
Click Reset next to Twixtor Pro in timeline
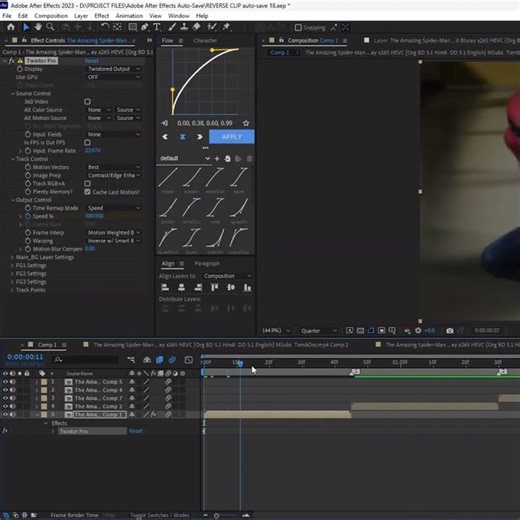click(x=135, y=431)
